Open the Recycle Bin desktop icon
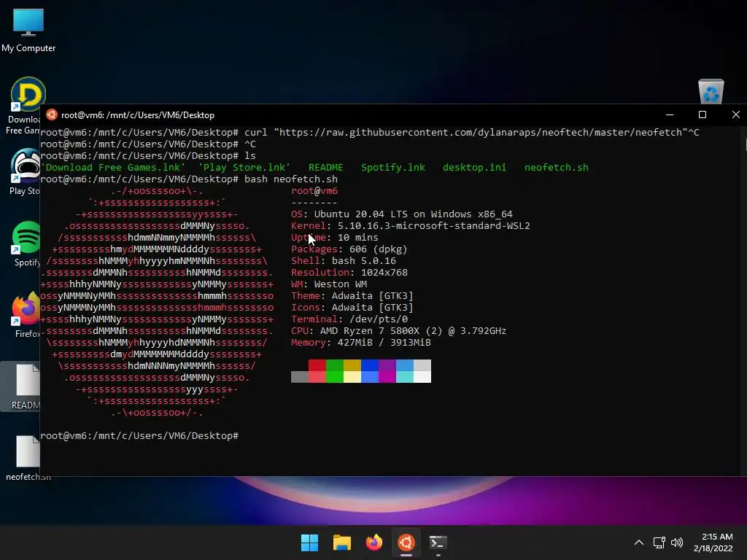The height and width of the screenshot is (560, 747). pyautogui.click(x=711, y=91)
